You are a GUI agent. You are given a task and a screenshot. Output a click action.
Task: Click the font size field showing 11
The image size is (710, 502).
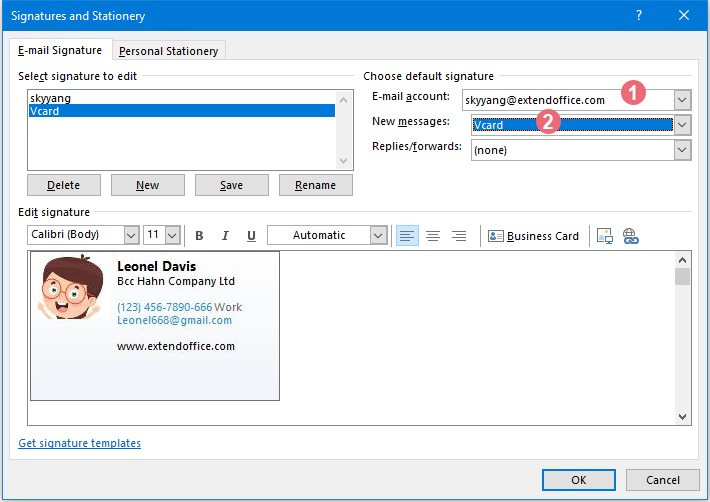[x=154, y=235]
